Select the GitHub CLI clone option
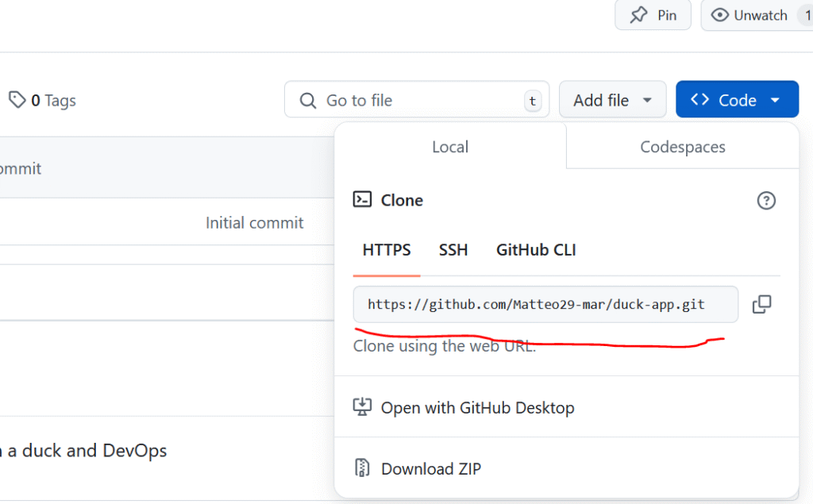Viewport: 813px width, 504px height. coord(536,250)
